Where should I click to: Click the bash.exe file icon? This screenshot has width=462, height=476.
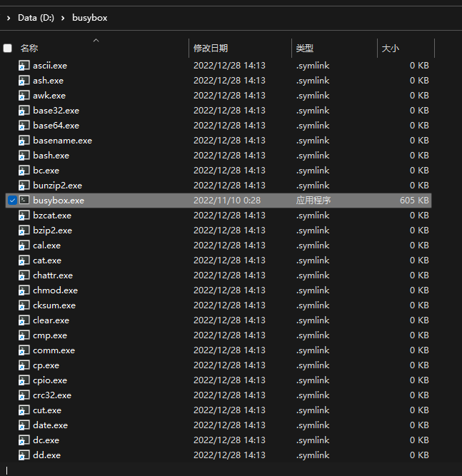(24, 156)
